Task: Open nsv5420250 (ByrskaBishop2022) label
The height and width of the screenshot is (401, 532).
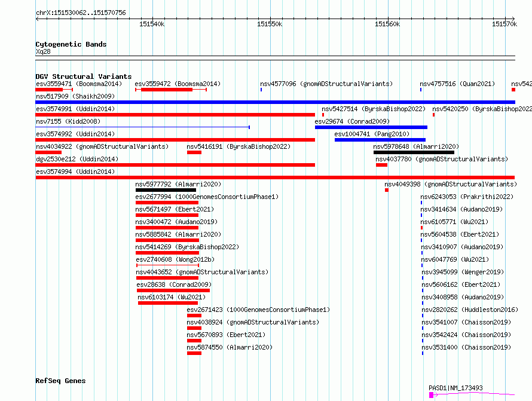Action: coord(482,109)
